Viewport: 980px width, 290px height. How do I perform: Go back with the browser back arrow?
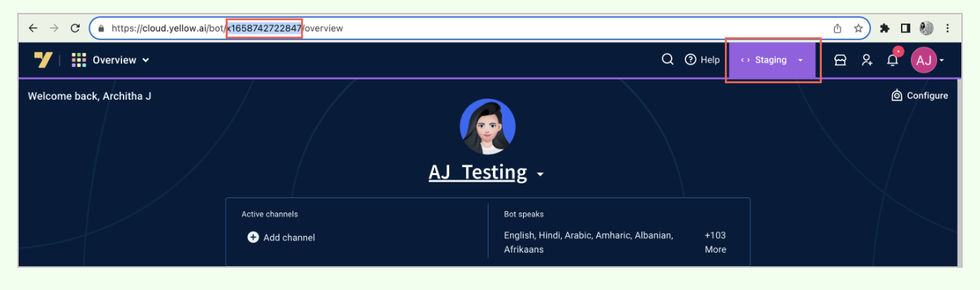click(33, 28)
